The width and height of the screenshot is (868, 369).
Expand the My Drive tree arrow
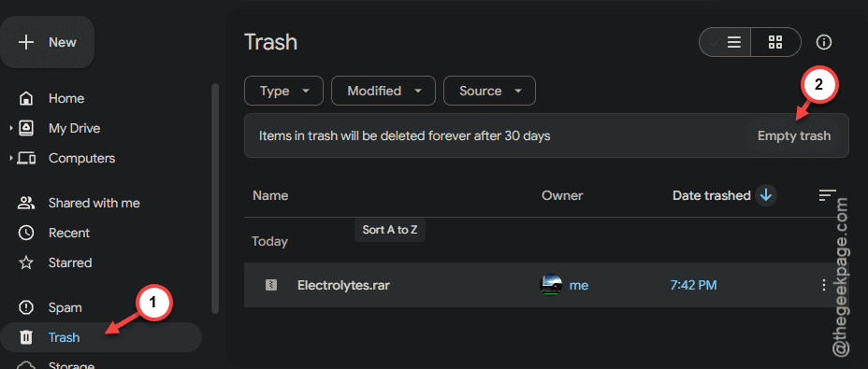[10, 128]
